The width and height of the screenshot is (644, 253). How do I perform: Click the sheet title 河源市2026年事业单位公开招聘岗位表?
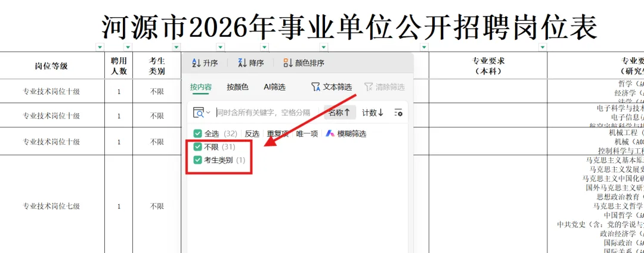pyautogui.click(x=349, y=27)
